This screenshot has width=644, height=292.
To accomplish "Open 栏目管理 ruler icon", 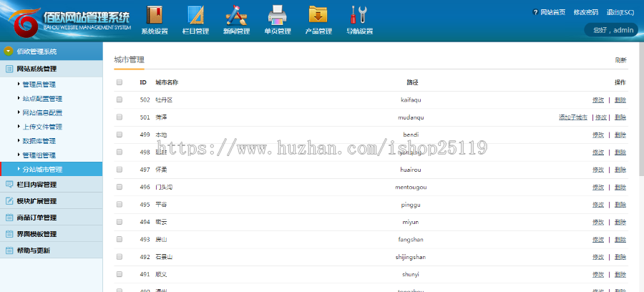I will click(x=195, y=15).
